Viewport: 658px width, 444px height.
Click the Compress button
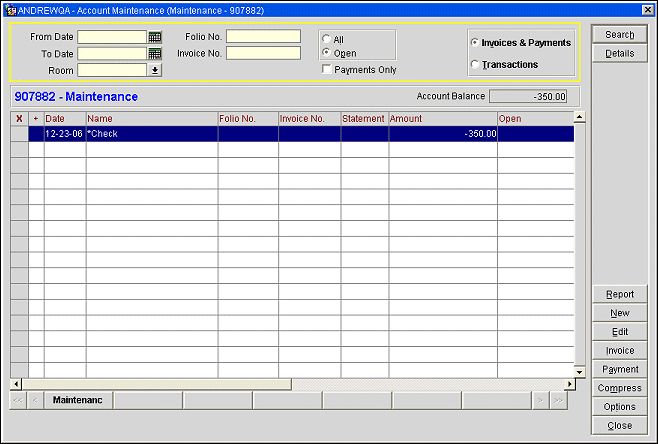pyautogui.click(x=619, y=388)
